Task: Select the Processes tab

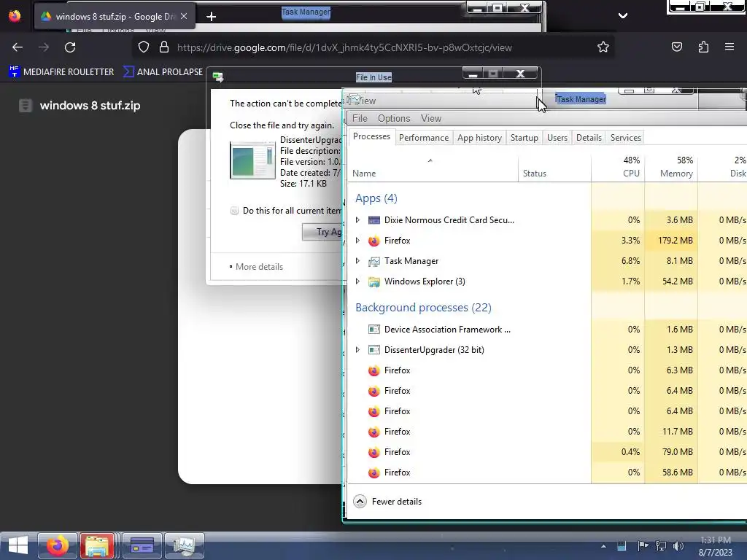Action: pyautogui.click(x=371, y=136)
